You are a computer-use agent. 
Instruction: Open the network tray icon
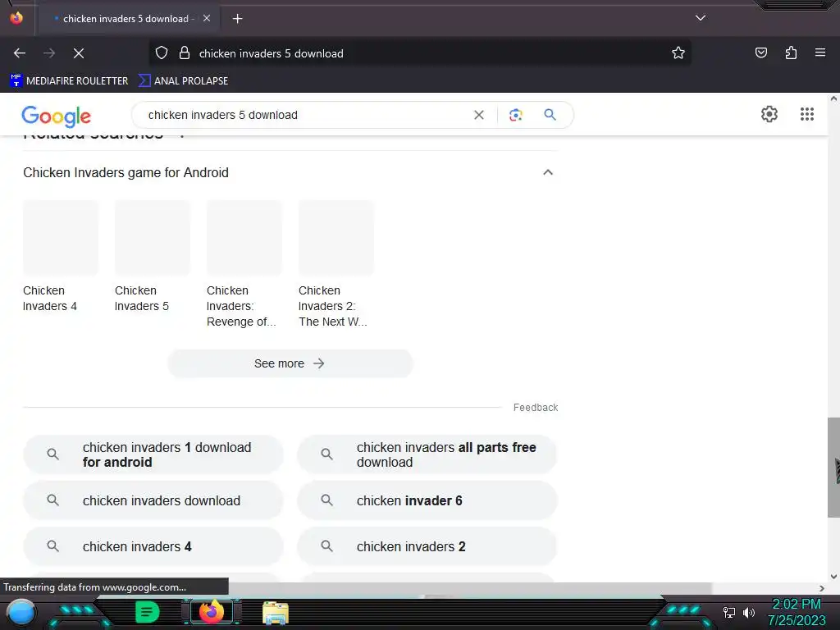729,612
